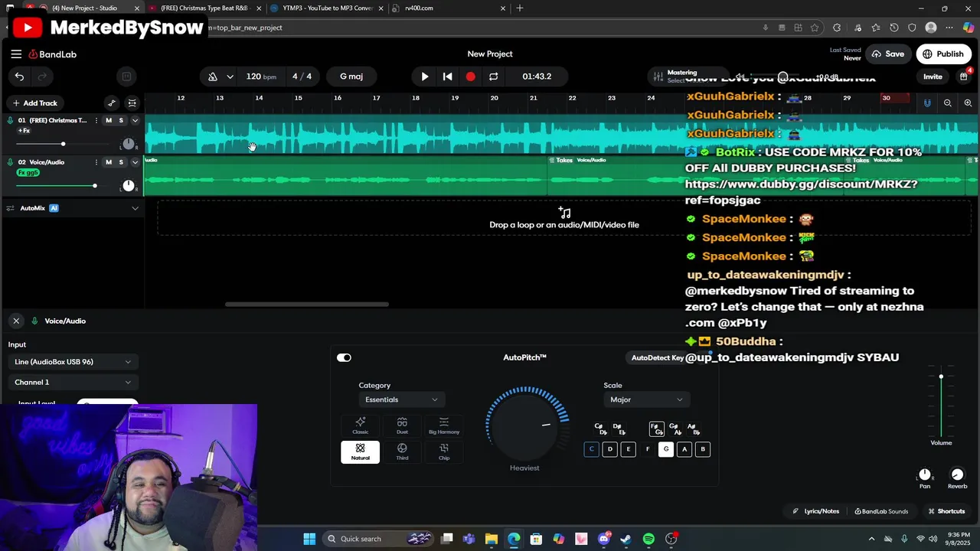Image resolution: width=980 pixels, height=551 pixels.
Task: Toggle the cycle loop button
Action: coord(493,77)
